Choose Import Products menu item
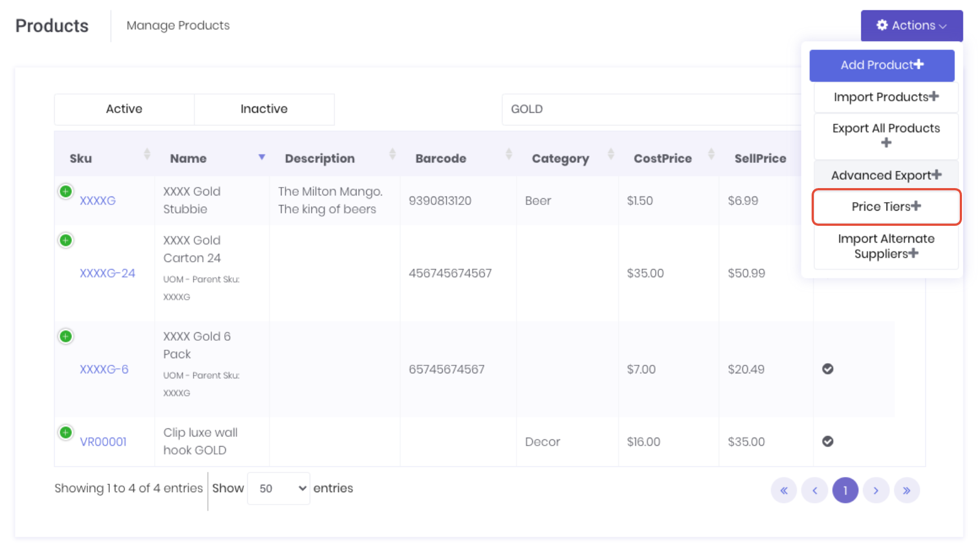 pyautogui.click(x=887, y=97)
